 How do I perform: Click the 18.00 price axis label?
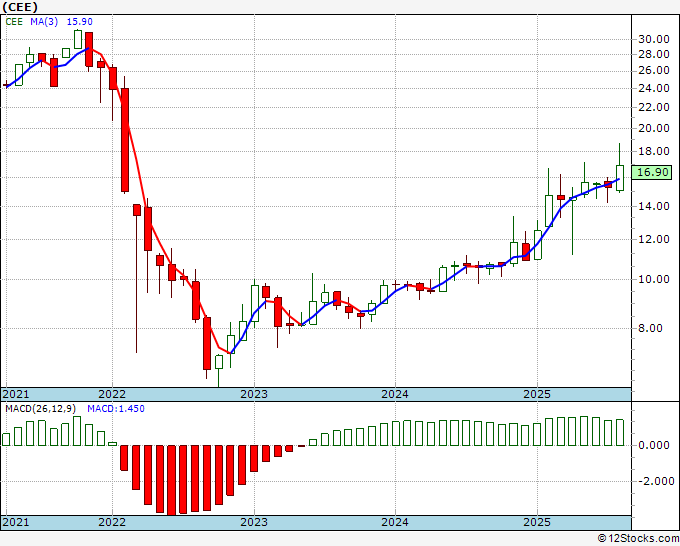point(654,151)
